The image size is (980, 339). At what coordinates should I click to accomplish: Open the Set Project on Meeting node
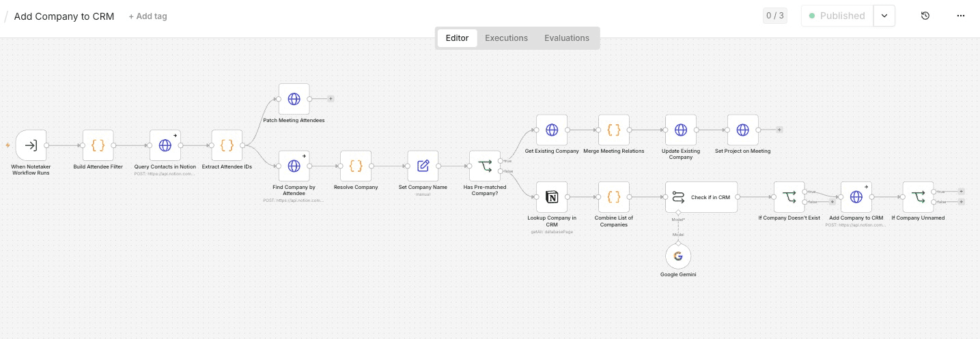743,130
